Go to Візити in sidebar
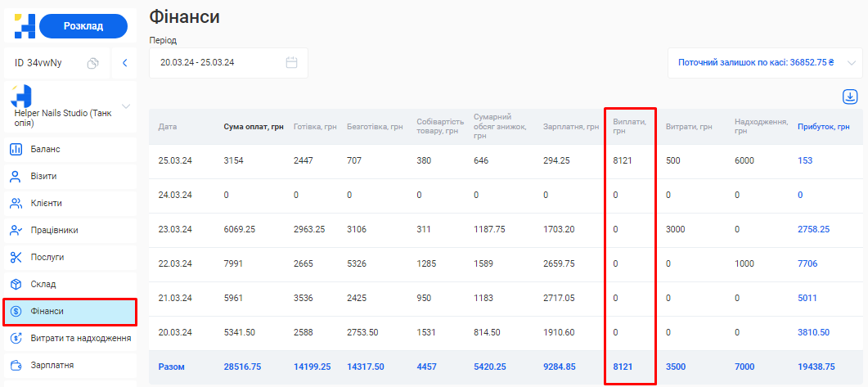Screen dimensions: 868x387 (44, 176)
